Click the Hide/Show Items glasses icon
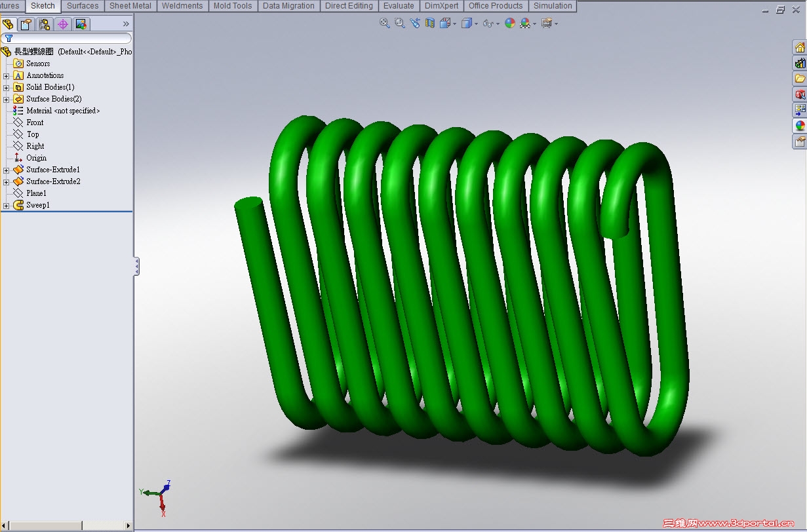807x532 pixels. pos(488,23)
